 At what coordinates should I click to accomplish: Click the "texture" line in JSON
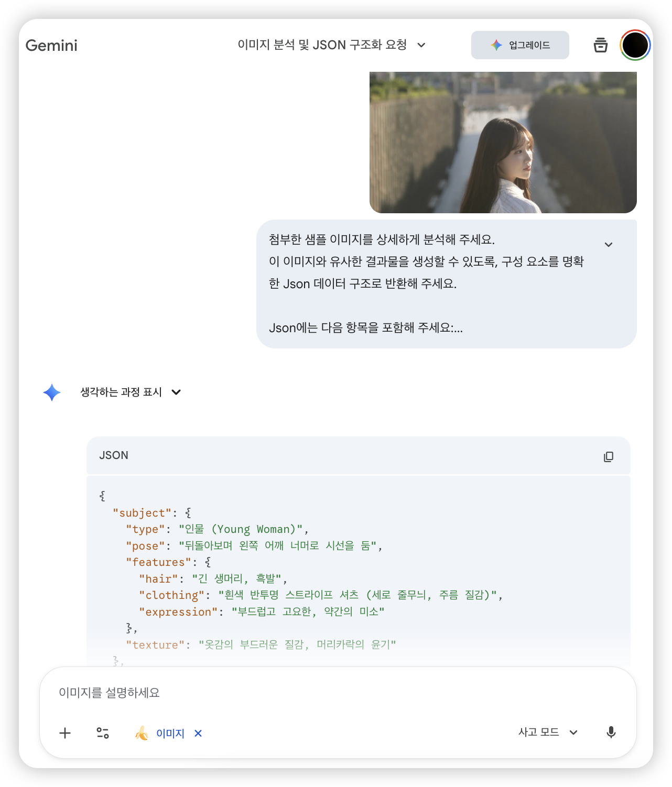click(x=261, y=644)
